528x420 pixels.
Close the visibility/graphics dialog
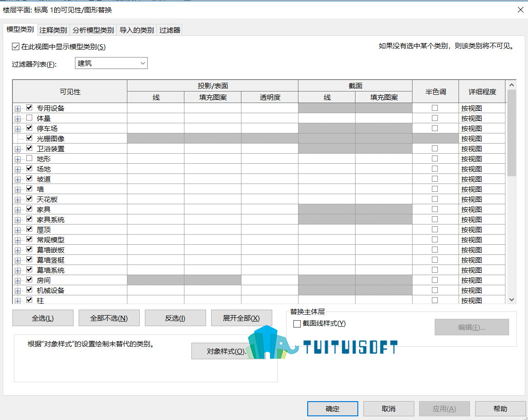coord(521,10)
